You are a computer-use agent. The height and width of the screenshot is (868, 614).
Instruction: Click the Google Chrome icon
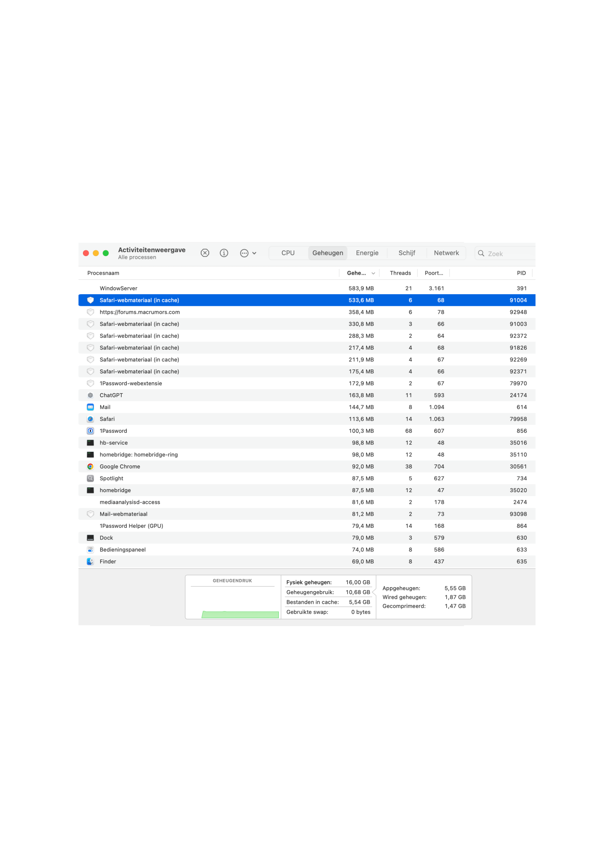[90, 467]
